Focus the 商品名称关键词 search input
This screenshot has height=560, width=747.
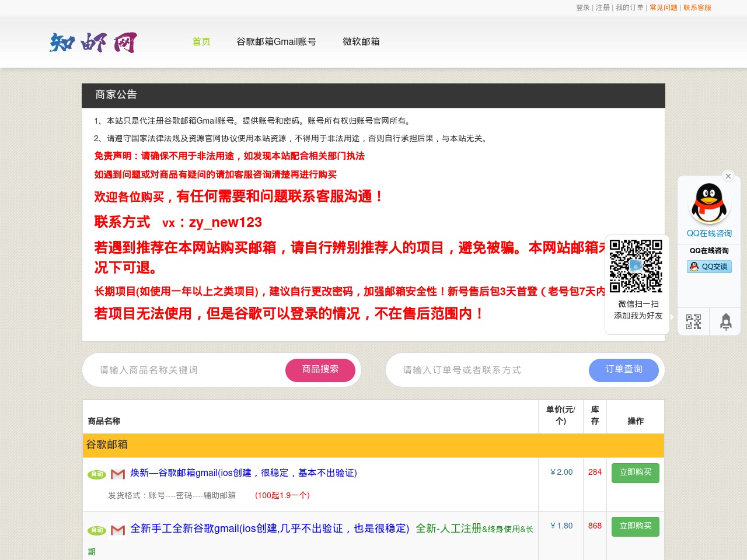pyautogui.click(x=187, y=370)
